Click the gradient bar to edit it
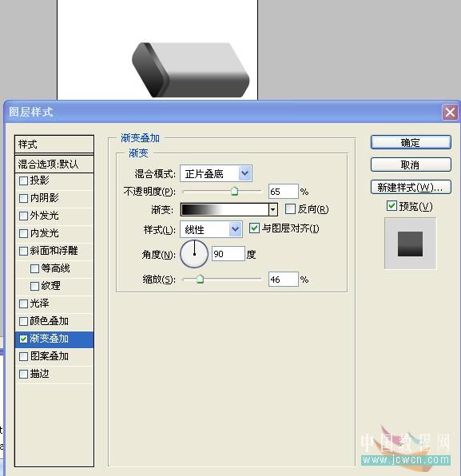This screenshot has height=476, width=461. (x=225, y=209)
